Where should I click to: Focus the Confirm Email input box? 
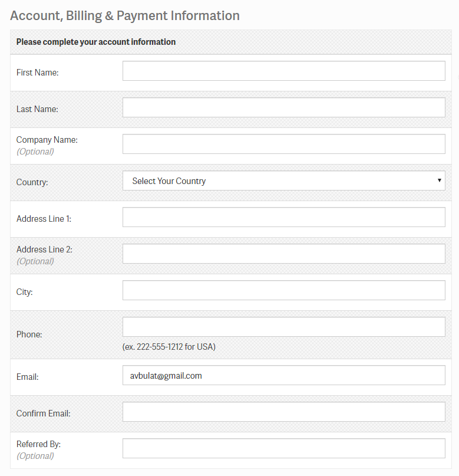pos(283,412)
